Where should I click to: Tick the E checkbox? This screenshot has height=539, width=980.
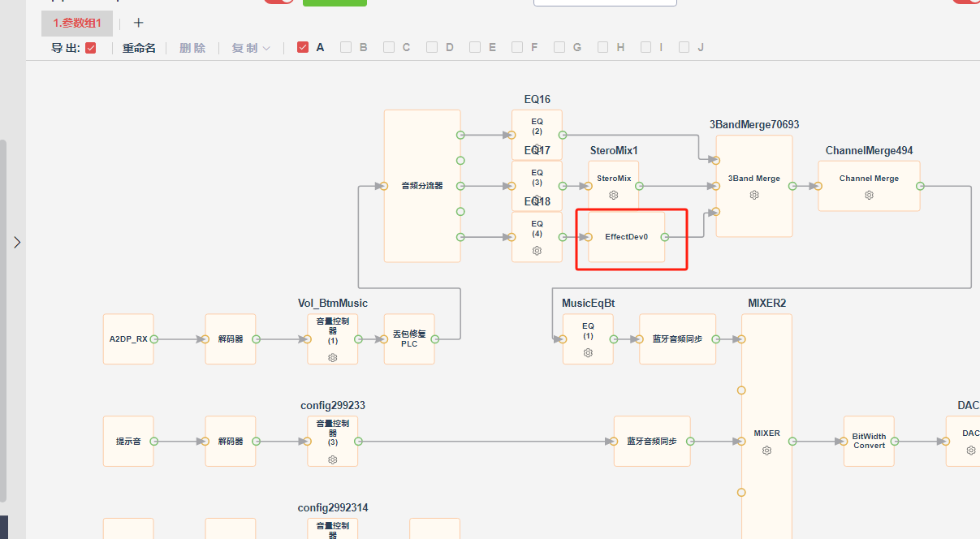coord(475,47)
